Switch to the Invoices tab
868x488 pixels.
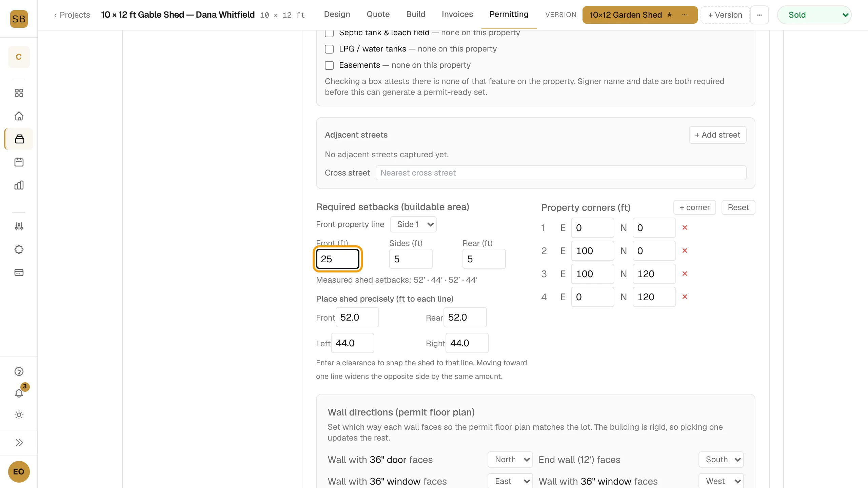[x=457, y=15]
